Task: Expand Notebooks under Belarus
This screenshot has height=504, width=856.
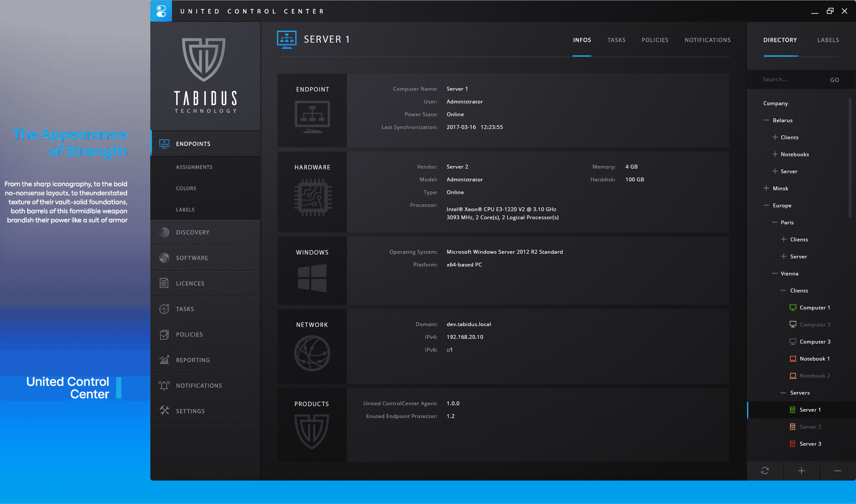Action: [x=775, y=154]
